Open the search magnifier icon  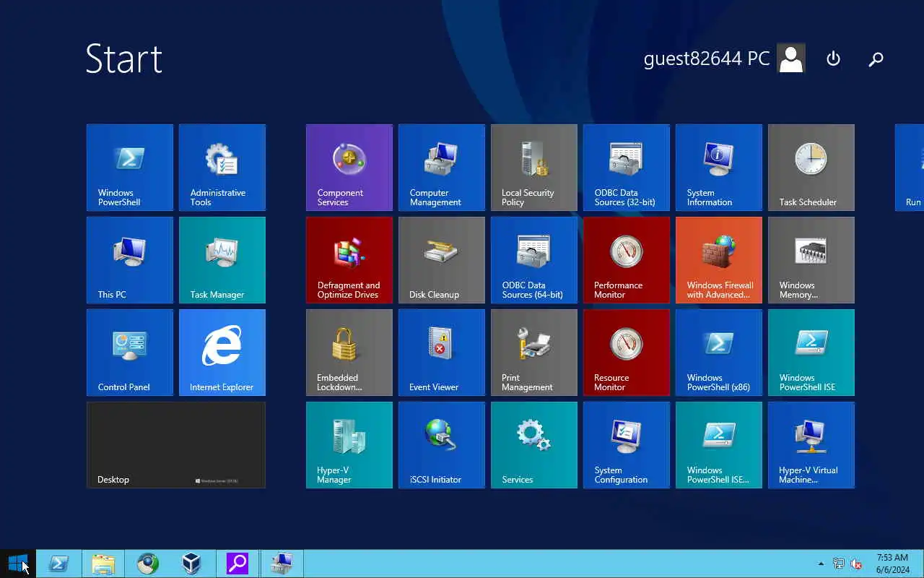pyautogui.click(x=876, y=59)
